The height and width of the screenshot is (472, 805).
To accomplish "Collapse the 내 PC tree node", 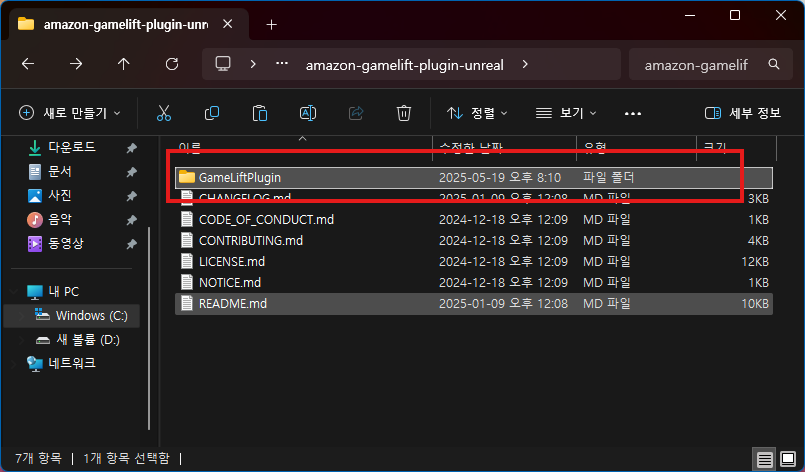I will [x=14, y=292].
